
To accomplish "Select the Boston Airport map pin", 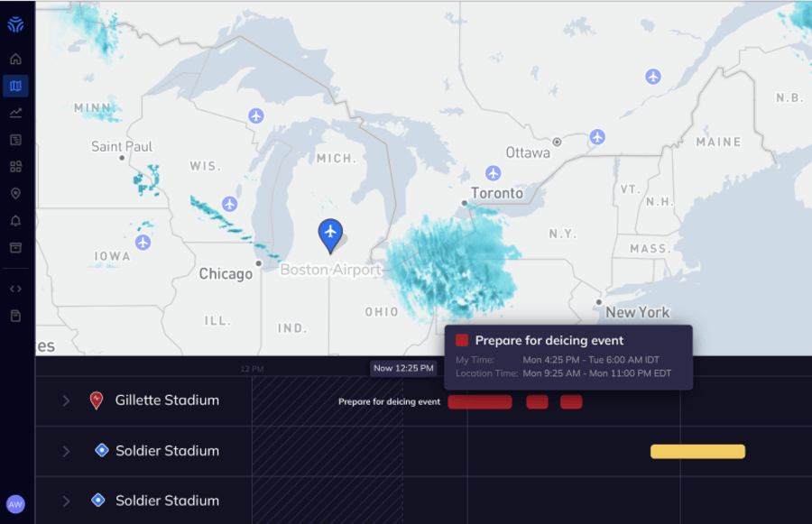I will coord(331,234).
